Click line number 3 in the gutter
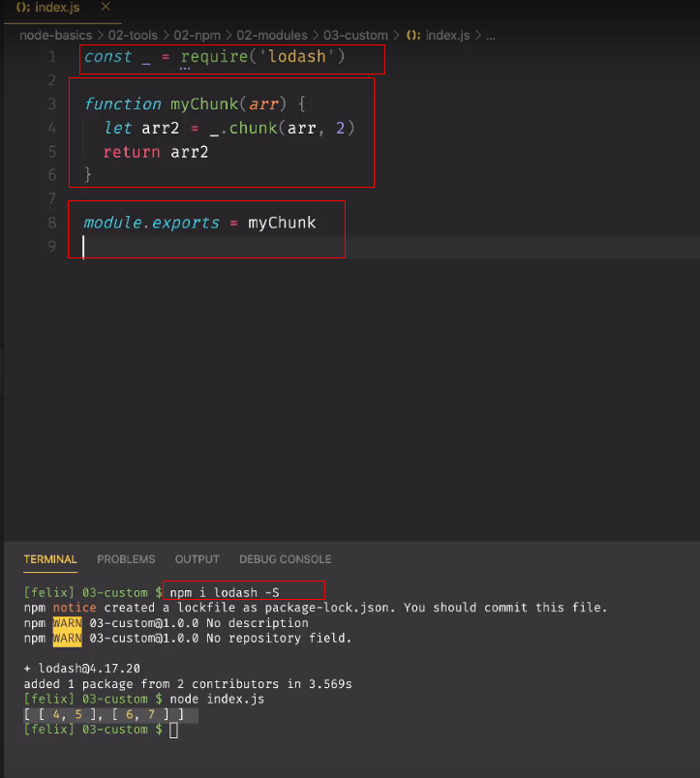The height and width of the screenshot is (778, 700). 52,105
